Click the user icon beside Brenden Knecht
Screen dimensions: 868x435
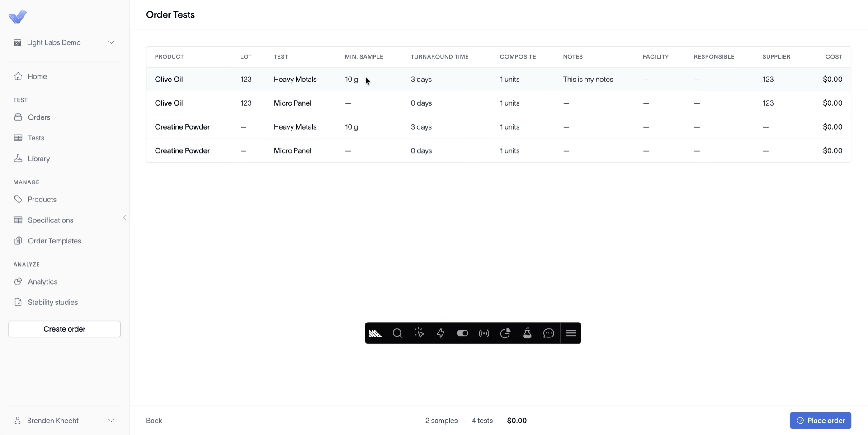[18, 421]
